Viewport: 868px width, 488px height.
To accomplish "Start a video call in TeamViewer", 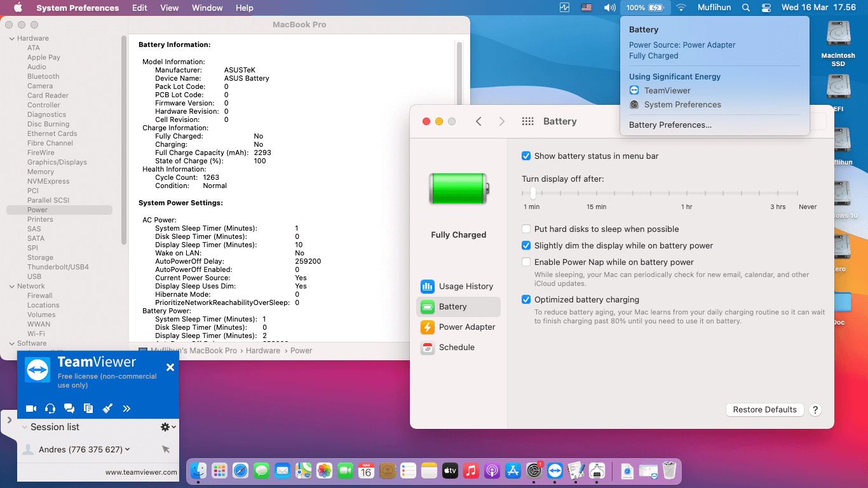I will pyautogui.click(x=31, y=409).
